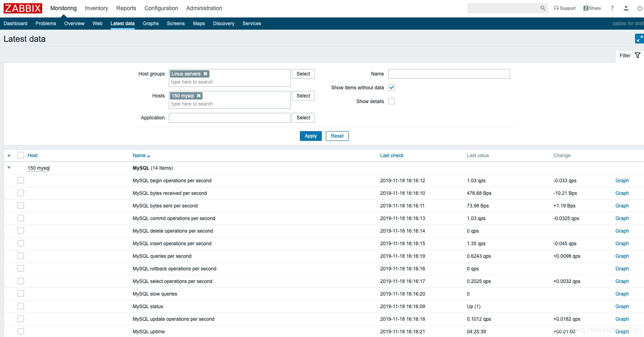Go to Web submenu
Screen dimensions: 644x337
(97, 24)
